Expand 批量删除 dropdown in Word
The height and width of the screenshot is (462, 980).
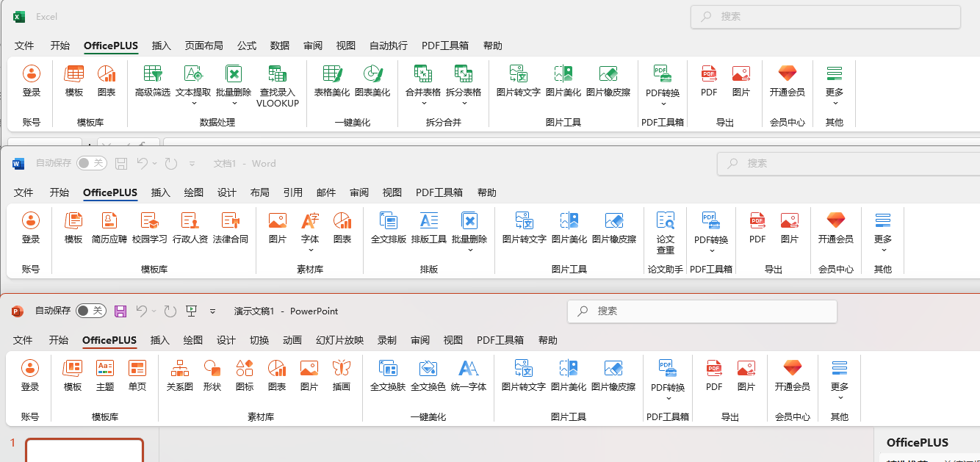pos(469,250)
